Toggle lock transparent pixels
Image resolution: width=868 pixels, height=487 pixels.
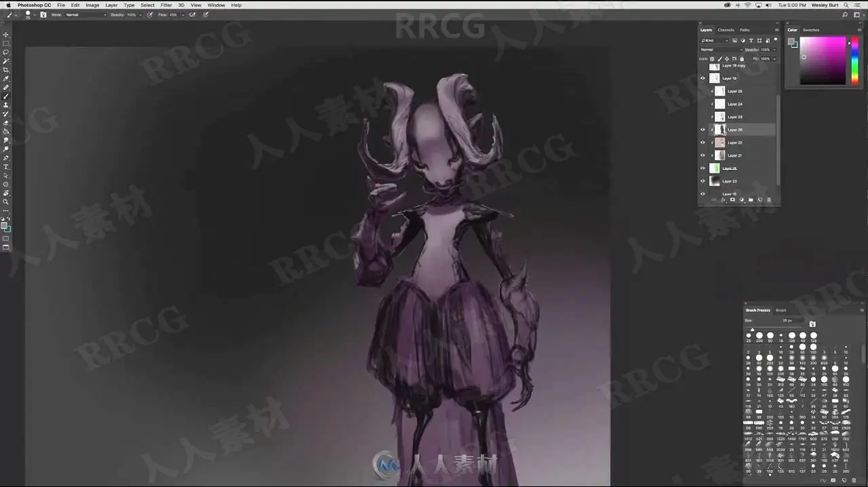[712, 59]
